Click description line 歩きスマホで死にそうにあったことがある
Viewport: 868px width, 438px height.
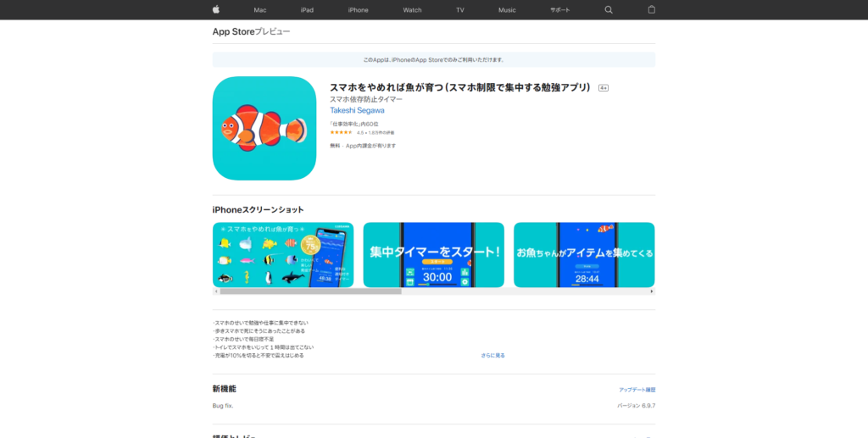(259, 330)
